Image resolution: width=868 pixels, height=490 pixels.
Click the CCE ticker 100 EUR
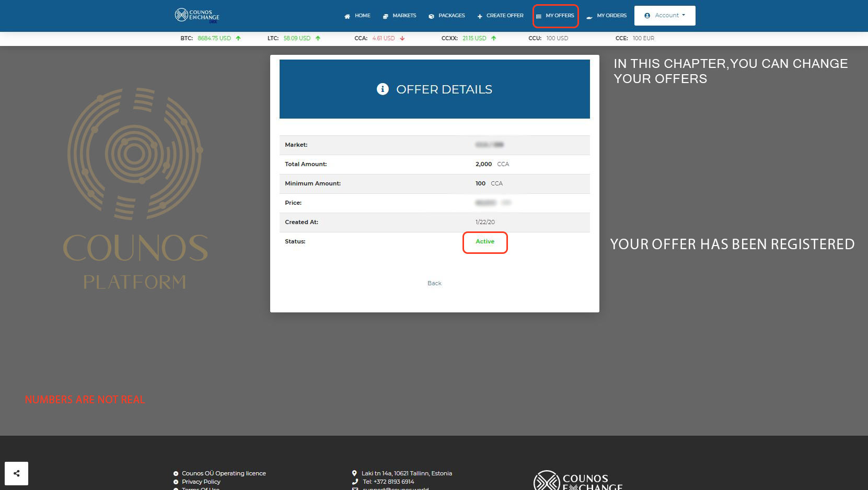[643, 38]
